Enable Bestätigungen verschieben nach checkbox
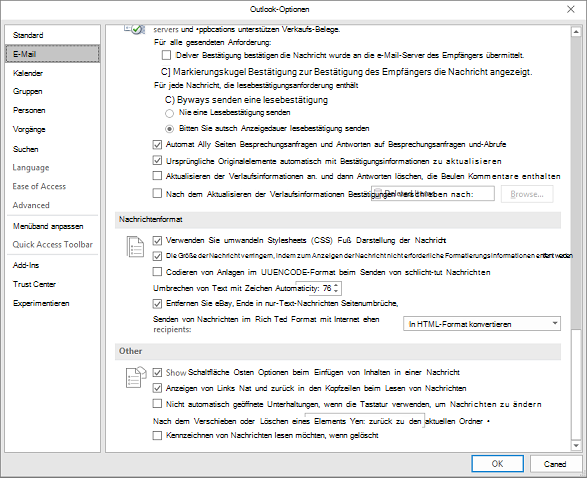Viewport: 587px width, 478px height. coord(157,193)
